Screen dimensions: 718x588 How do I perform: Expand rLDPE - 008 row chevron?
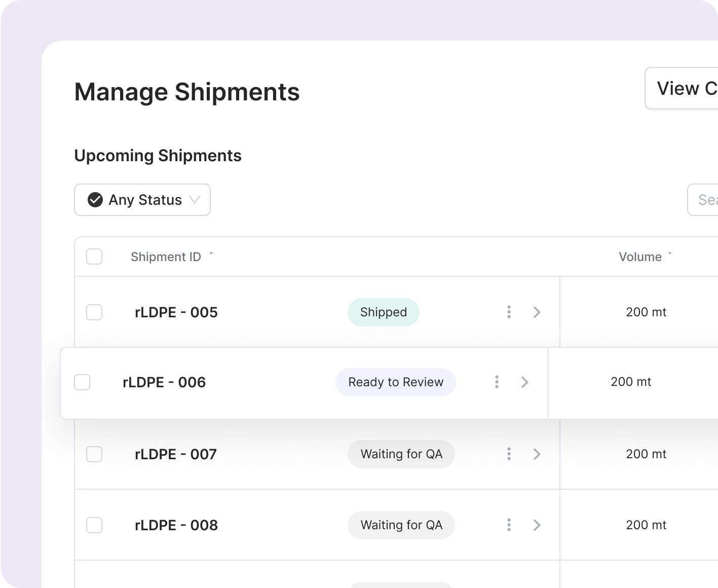537,525
